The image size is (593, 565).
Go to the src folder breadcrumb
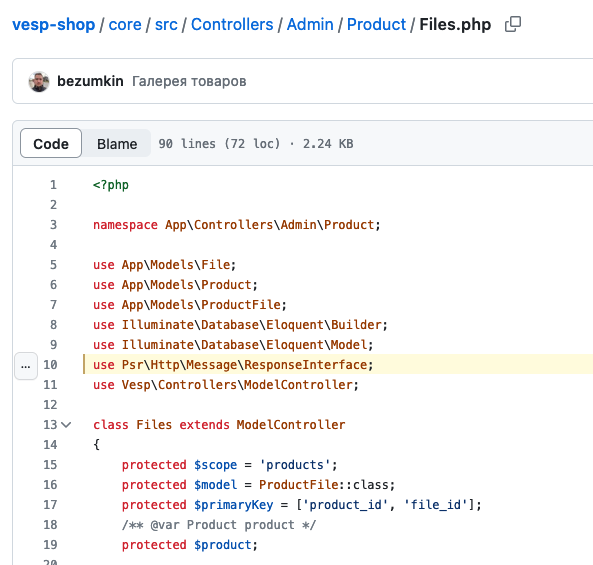[166, 25]
